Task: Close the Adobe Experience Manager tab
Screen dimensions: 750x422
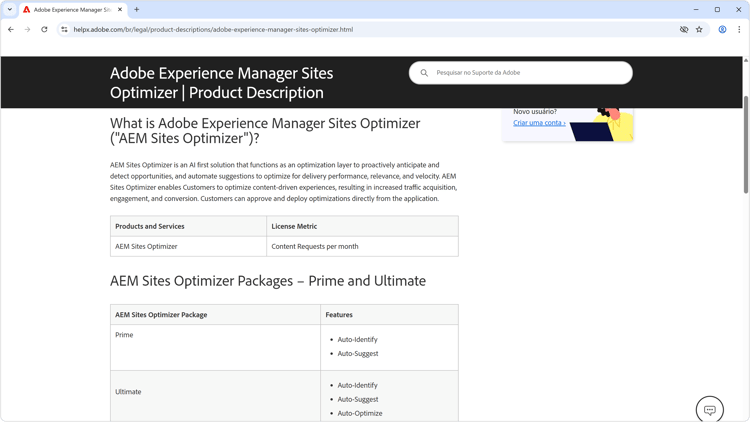Action: tap(120, 9)
